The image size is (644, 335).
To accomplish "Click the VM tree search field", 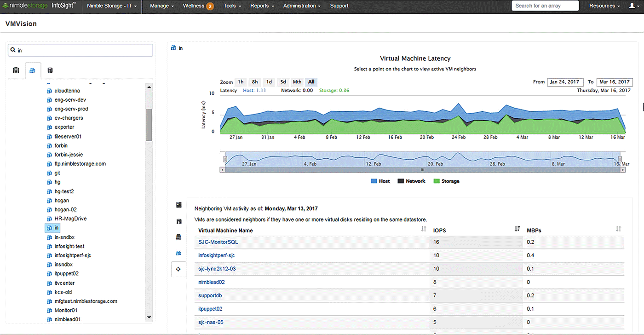I will tap(80, 50).
